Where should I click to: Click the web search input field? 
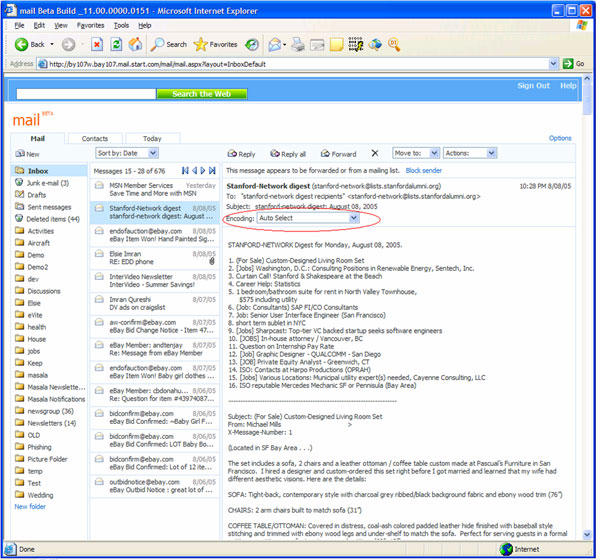click(x=86, y=94)
